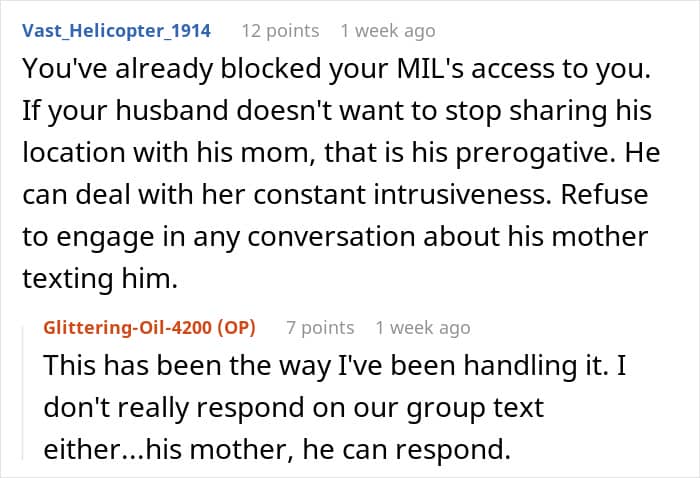700x478 pixels.
Task: Click the (OP) tag beside Glittering-Oil-4200
Action: point(232,327)
